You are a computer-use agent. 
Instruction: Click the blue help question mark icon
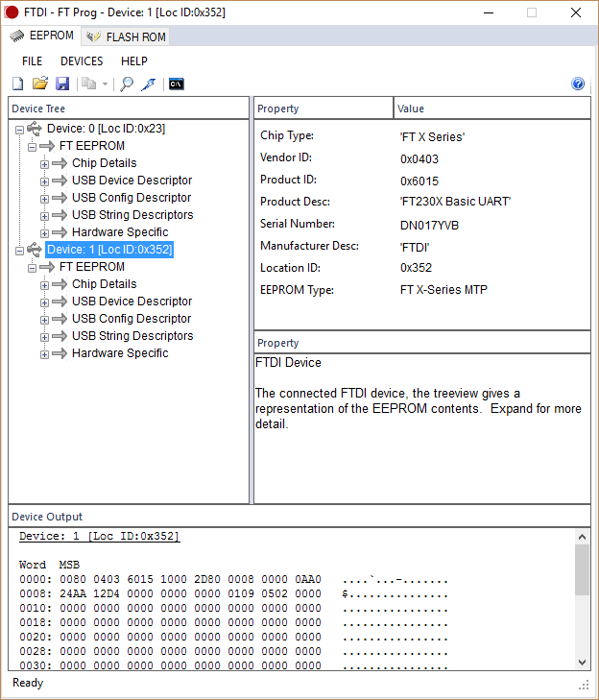click(x=578, y=84)
